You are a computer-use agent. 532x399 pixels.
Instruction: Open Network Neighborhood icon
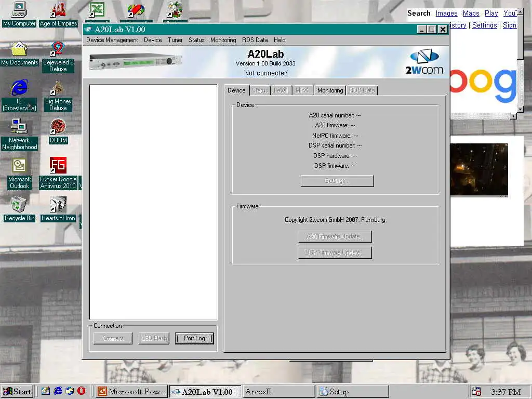19,135
